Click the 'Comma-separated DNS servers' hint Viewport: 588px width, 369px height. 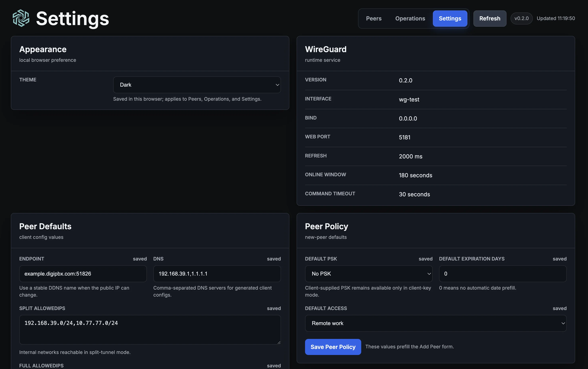coord(213,291)
